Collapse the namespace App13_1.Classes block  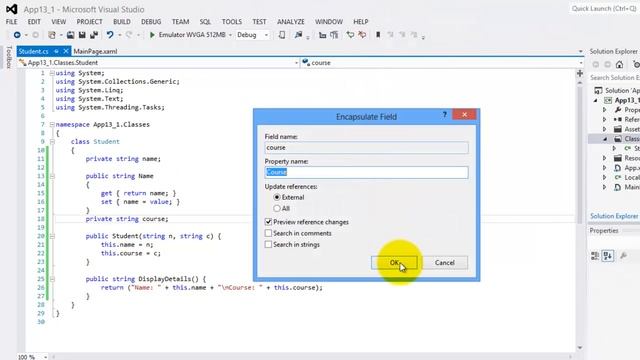pyautogui.click(x=52, y=124)
